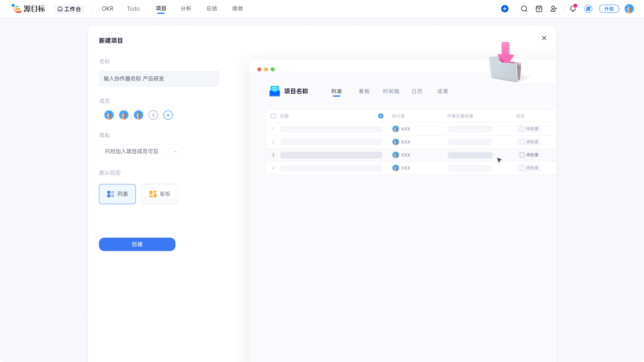Open the user avatar menu top right
644x362 pixels.
coord(629,9)
